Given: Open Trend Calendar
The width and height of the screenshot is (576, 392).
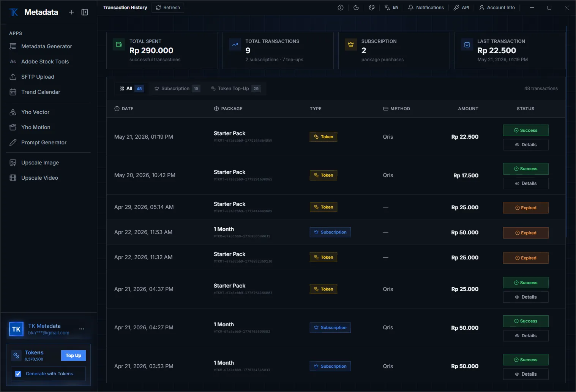Looking at the screenshot, I should point(49,92).
